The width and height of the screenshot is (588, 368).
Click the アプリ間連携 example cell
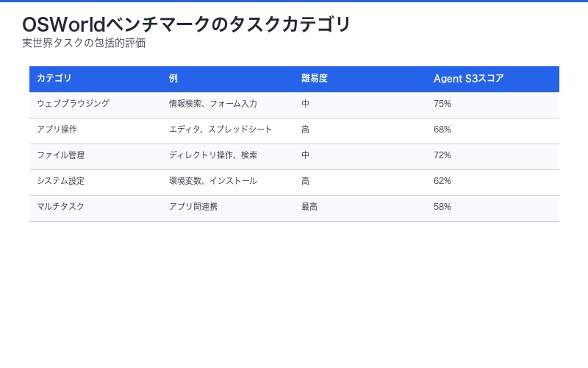coord(193,207)
